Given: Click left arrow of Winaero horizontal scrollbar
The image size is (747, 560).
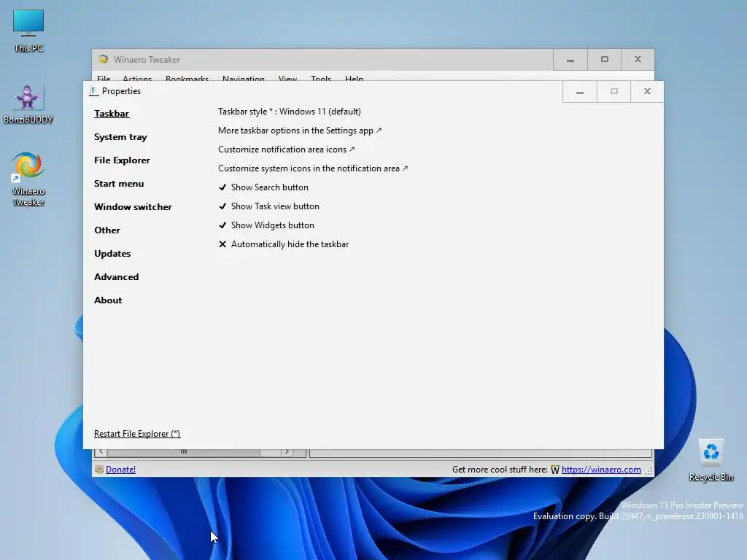Looking at the screenshot, I should point(101,452).
